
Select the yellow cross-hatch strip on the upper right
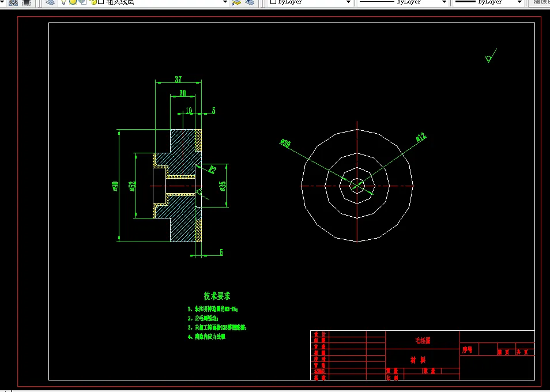click(198, 140)
